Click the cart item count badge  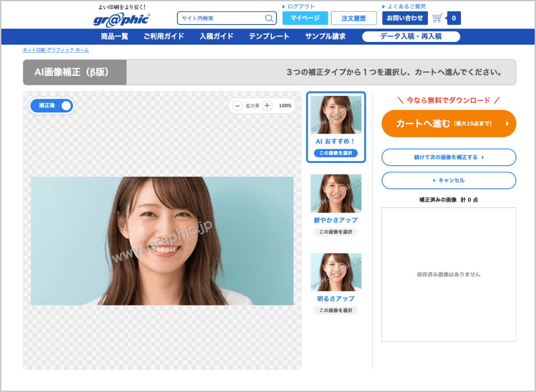click(454, 18)
